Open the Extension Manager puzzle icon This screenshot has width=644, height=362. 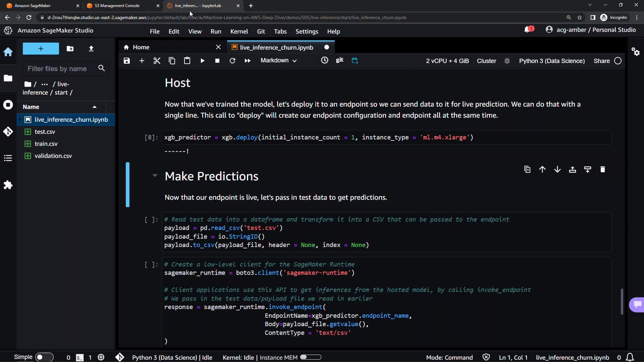click(8, 185)
